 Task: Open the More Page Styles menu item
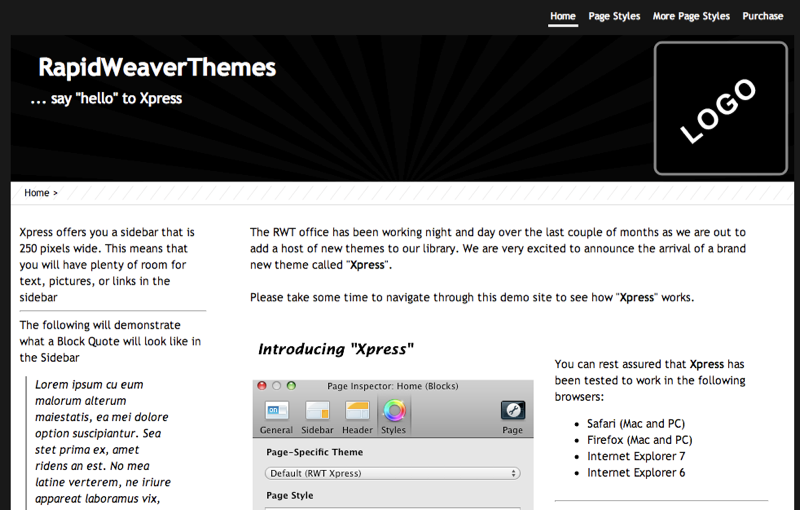click(691, 16)
